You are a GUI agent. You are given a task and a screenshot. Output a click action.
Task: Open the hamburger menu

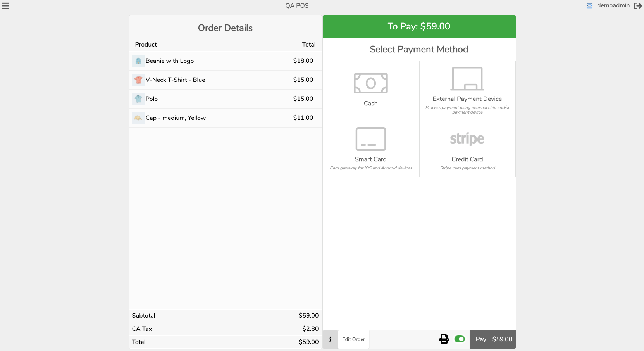(5, 6)
